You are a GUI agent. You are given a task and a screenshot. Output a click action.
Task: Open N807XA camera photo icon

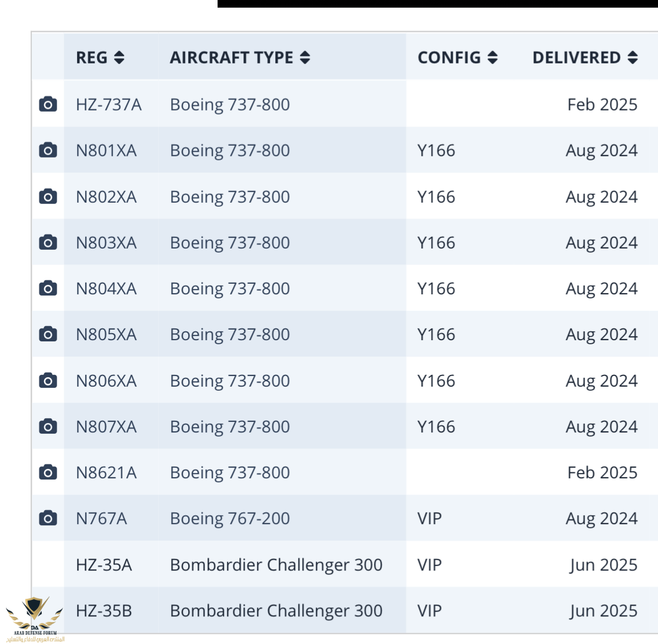(48, 427)
